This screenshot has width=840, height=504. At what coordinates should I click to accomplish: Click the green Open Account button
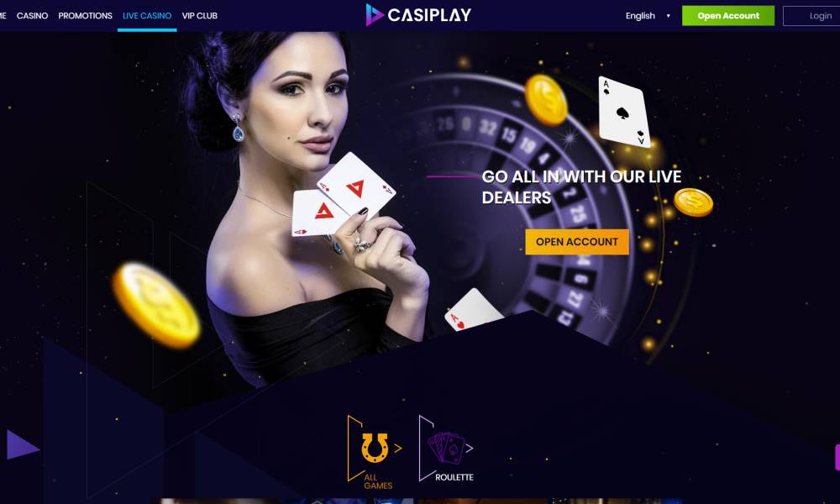728,15
